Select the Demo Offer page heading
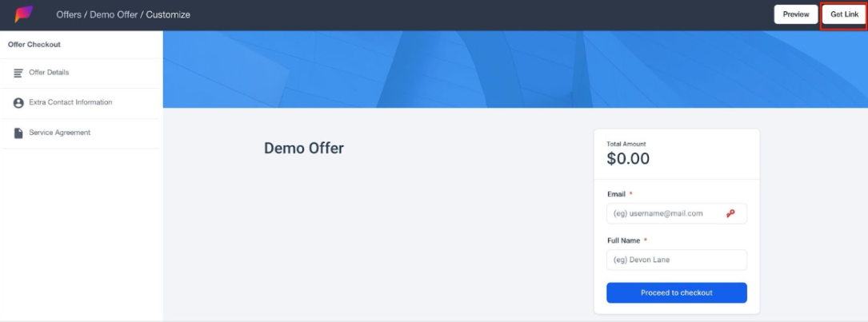The image size is (868, 322). pos(304,148)
